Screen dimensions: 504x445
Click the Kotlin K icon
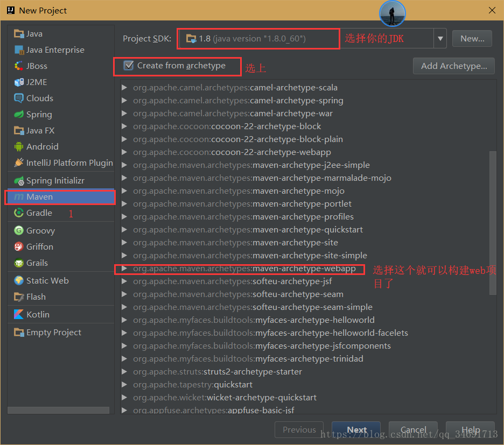[19, 314]
